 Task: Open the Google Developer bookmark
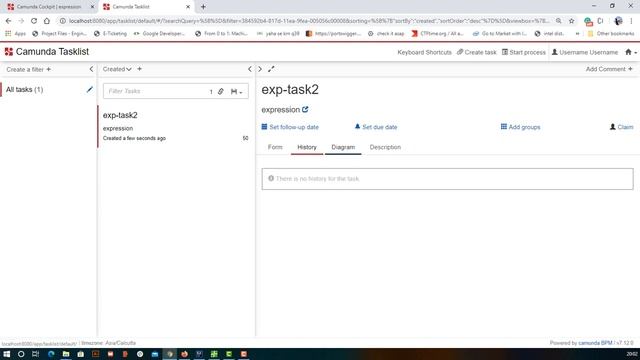pyautogui.click(x=159, y=33)
